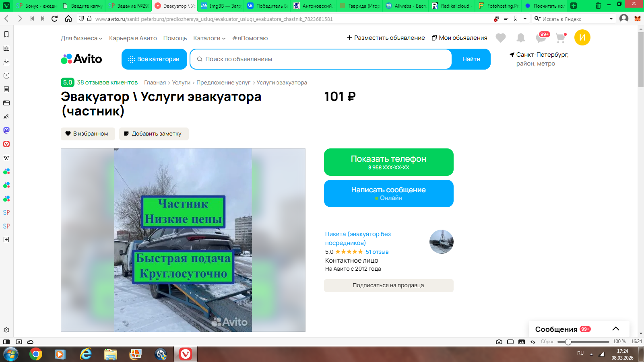Screen dimensions: 644x362
Task: Click Подписаться на продавца
Action: point(389,286)
